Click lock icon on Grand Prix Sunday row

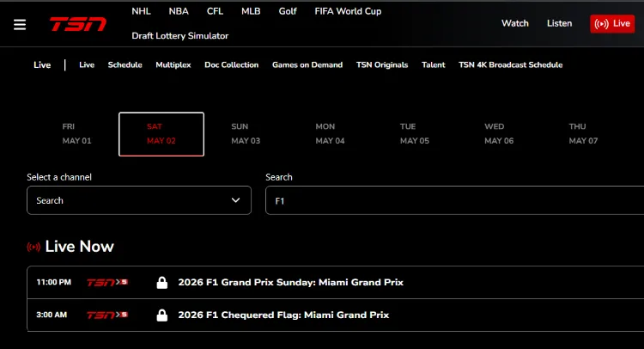pos(161,282)
